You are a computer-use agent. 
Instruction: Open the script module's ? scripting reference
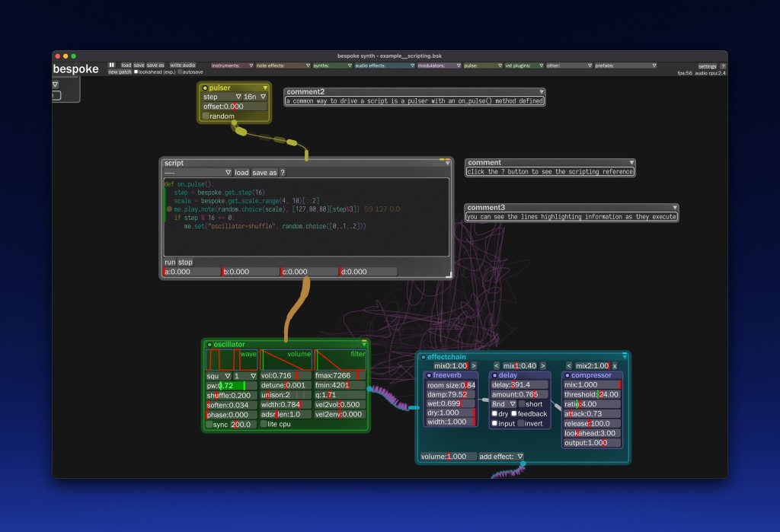coord(283,173)
